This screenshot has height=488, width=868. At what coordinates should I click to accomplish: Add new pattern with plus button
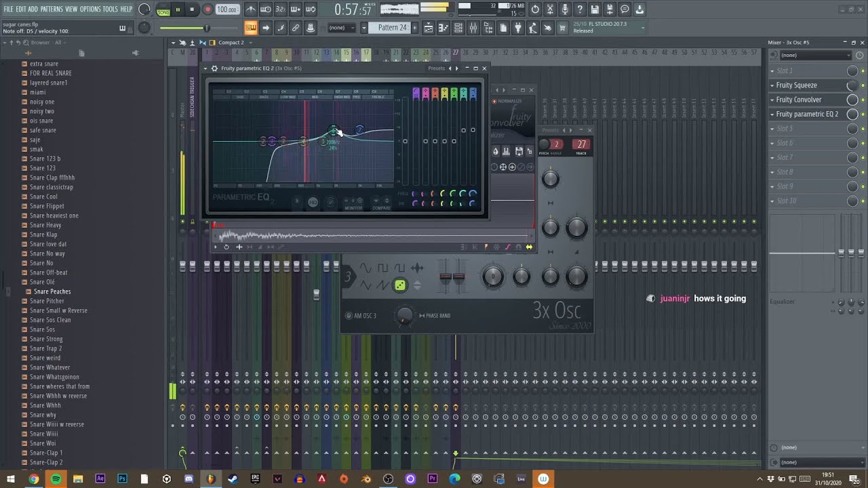pos(414,28)
